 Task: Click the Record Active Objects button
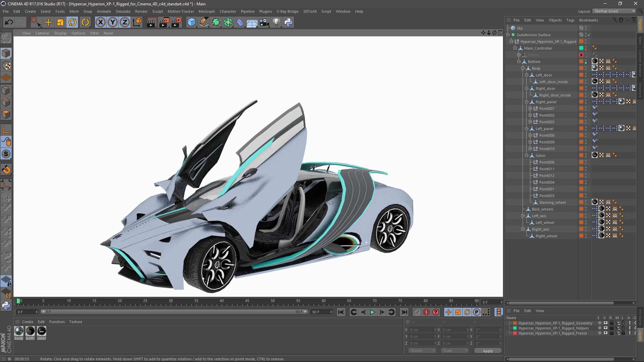point(417,312)
